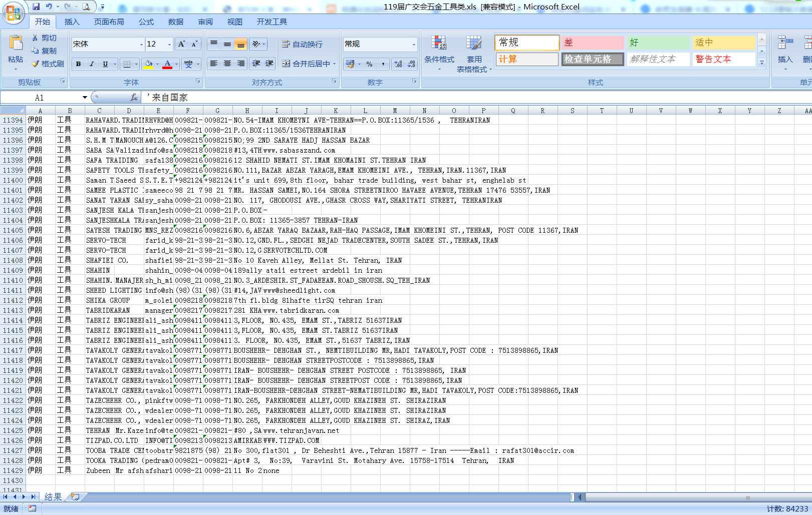812x515 pixels.
Task: Click the Save icon in quick access toolbar
Action: tap(36, 7)
